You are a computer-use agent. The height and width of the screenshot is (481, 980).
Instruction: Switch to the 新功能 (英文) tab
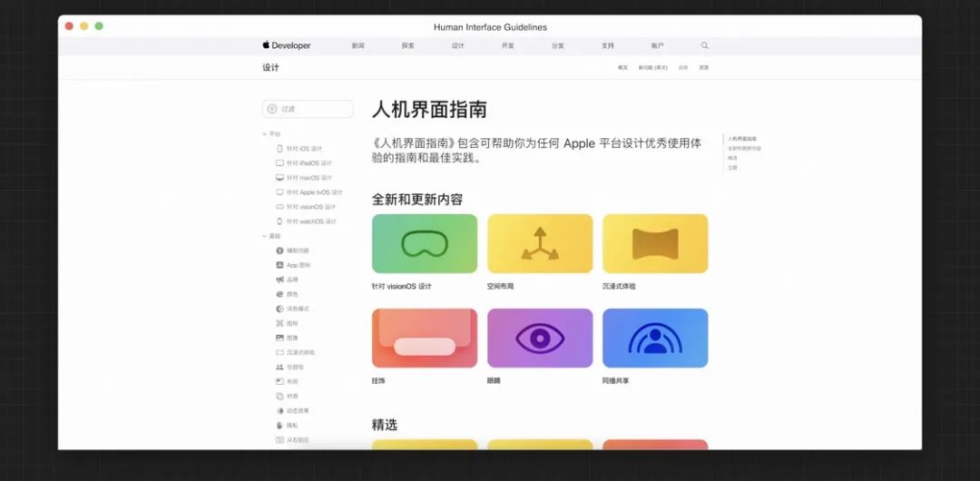[652, 67]
